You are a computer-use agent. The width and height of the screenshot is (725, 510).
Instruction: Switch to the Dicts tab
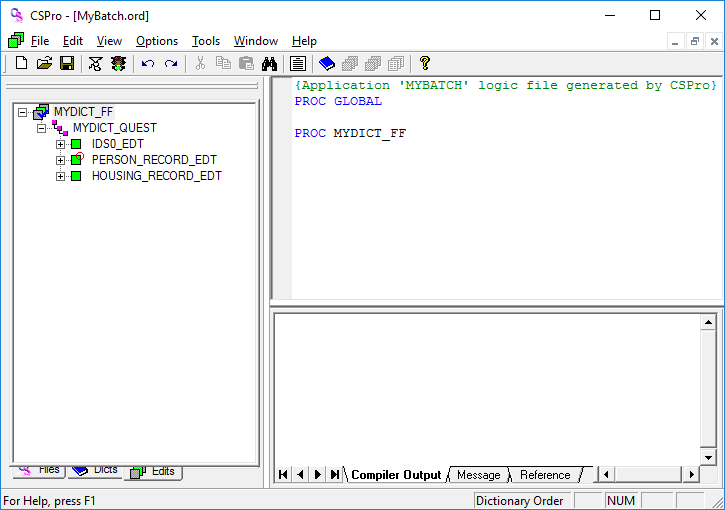[95, 470]
